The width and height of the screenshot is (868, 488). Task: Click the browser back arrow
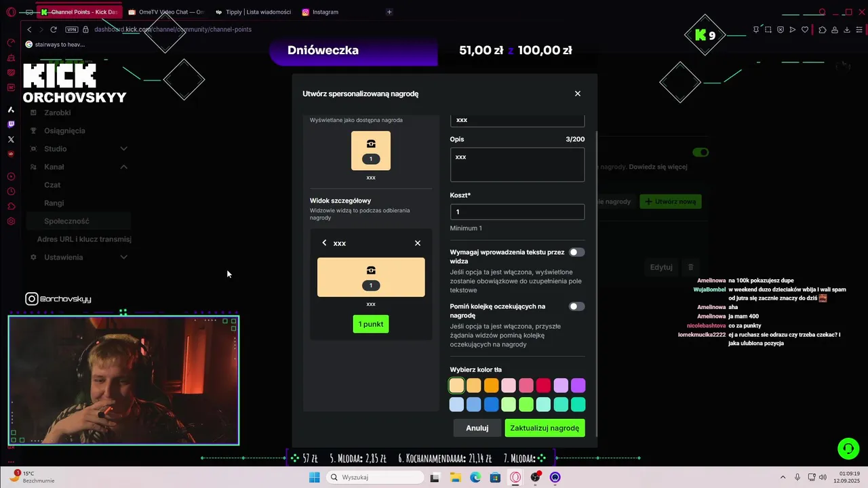[x=29, y=29]
